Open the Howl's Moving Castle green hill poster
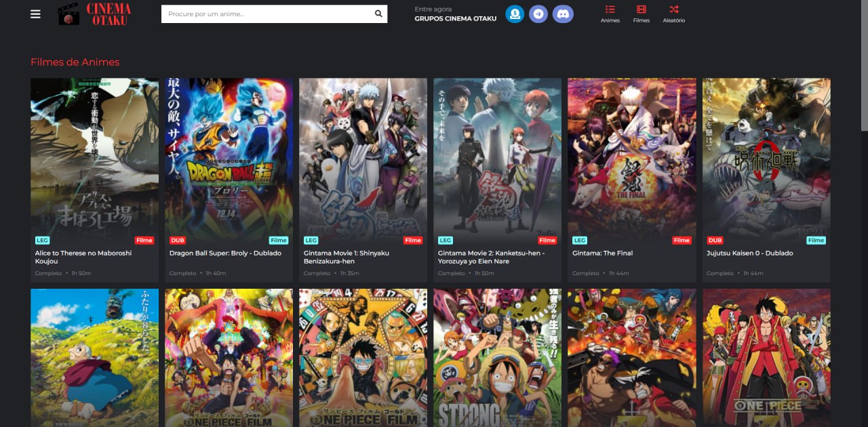 tap(94, 358)
